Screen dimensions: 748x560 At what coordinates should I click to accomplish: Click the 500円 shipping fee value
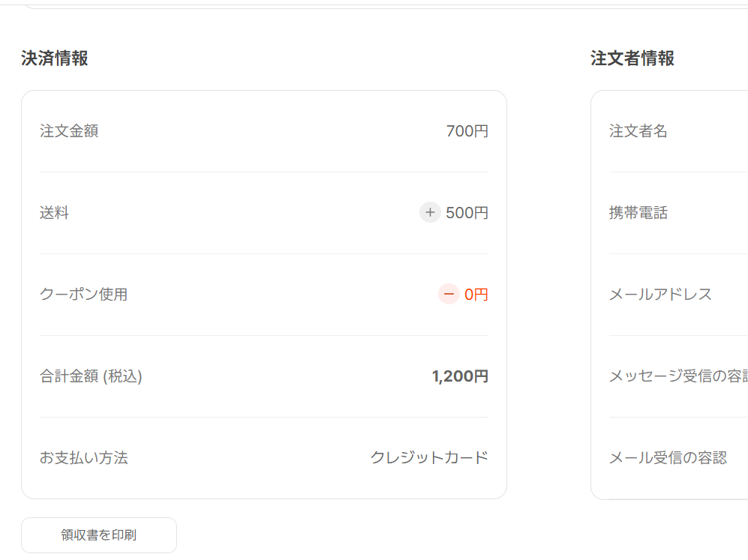tap(467, 213)
